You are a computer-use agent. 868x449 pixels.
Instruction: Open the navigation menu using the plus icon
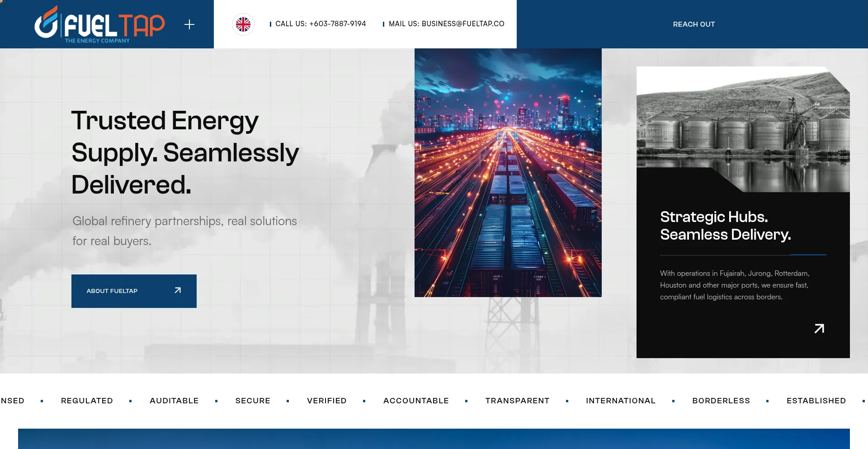189,24
